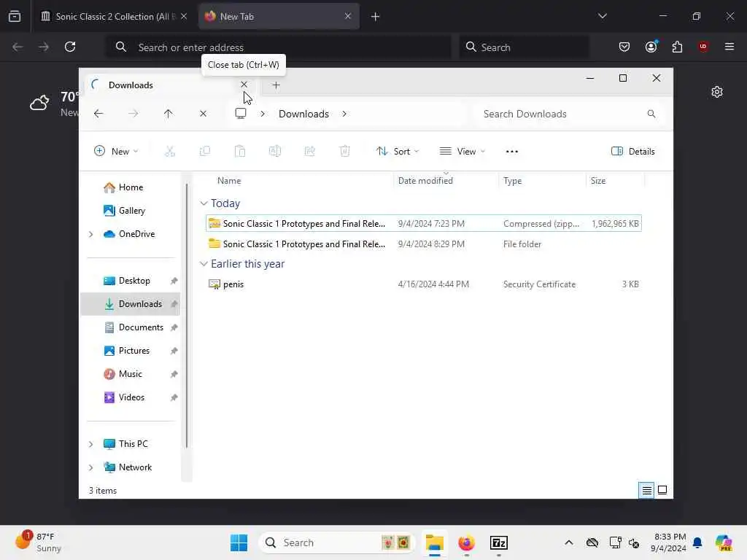The height and width of the screenshot is (560, 747).
Task: Show hidden system tray icons
Action: (569, 542)
